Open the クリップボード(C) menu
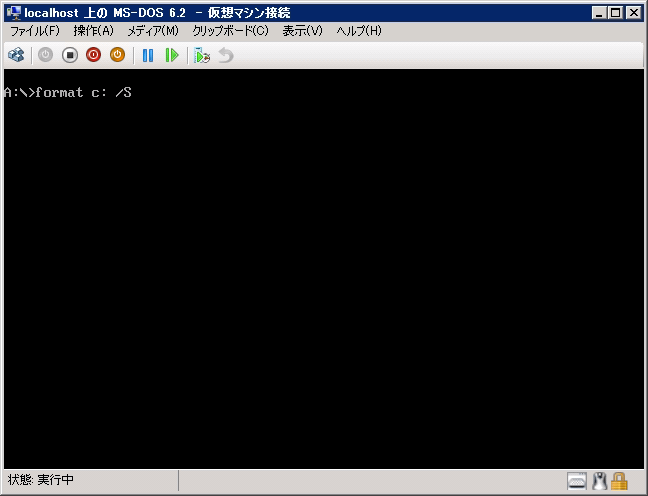 click(230, 31)
